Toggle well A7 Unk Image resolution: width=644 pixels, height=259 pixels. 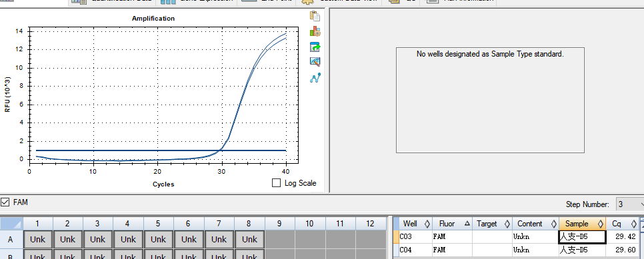(219, 239)
